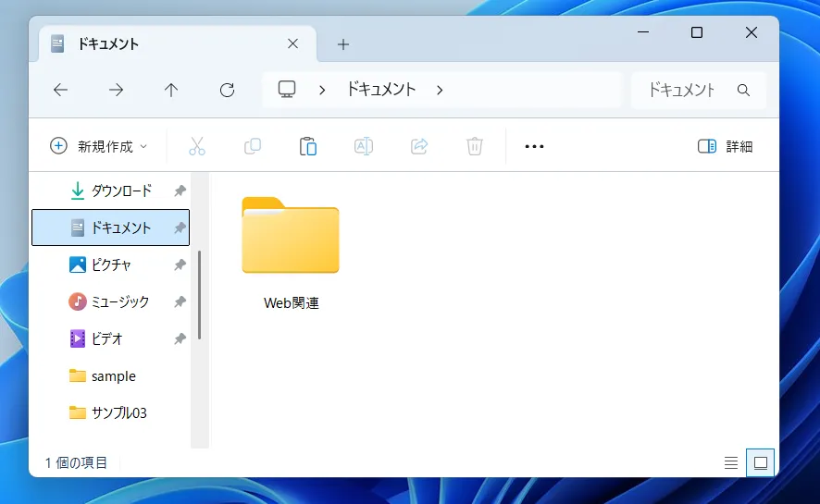This screenshot has height=504, width=820.
Task: Click the Share icon in toolbar
Action: click(419, 146)
